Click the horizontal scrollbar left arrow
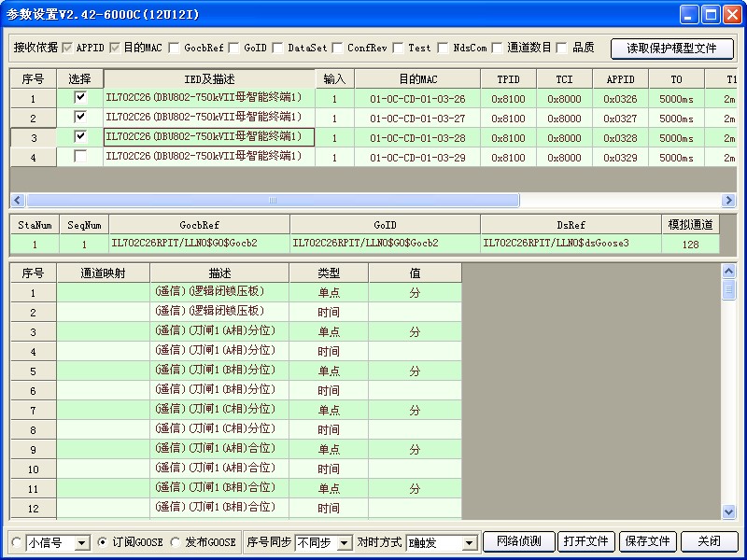Viewport: 747px width, 560px height. tap(17, 201)
